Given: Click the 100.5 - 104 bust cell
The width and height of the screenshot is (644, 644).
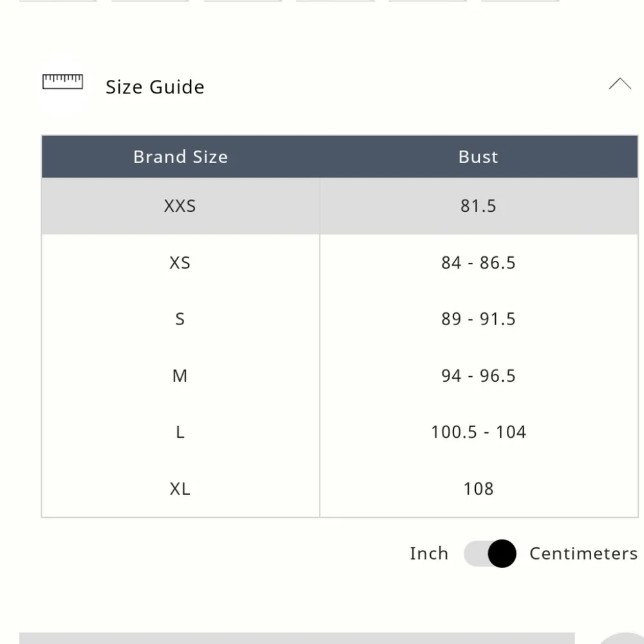Looking at the screenshot, I should pyautogui.click(x=478, y=432).
